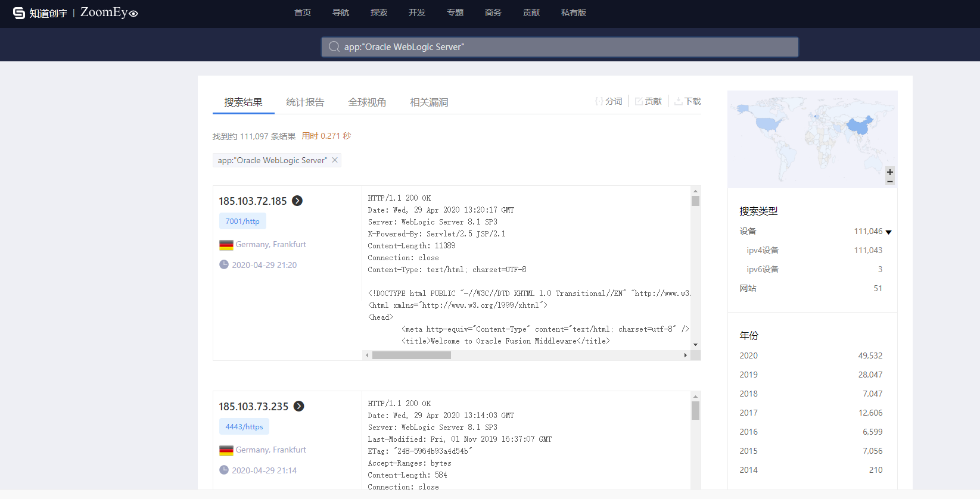Click Germany flag for 185.103.72.185
The image size is (980, 499).
click(226, 245)
